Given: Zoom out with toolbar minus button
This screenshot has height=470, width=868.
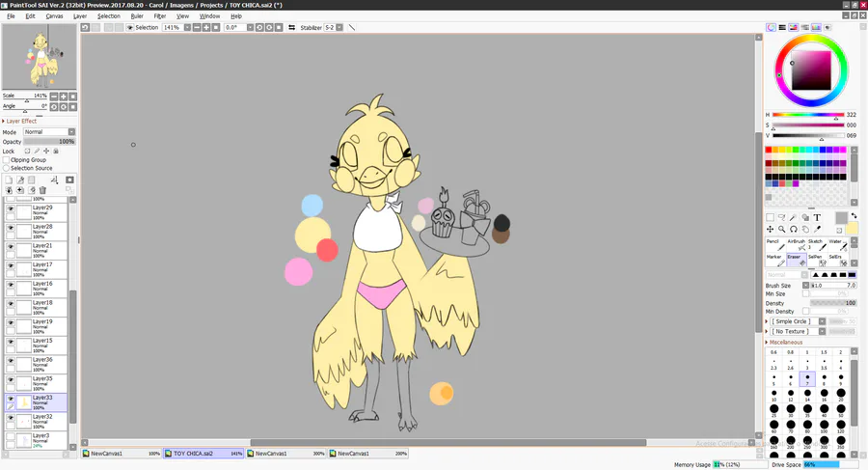Looking at the screenshot, I should (x=197, y=27).
